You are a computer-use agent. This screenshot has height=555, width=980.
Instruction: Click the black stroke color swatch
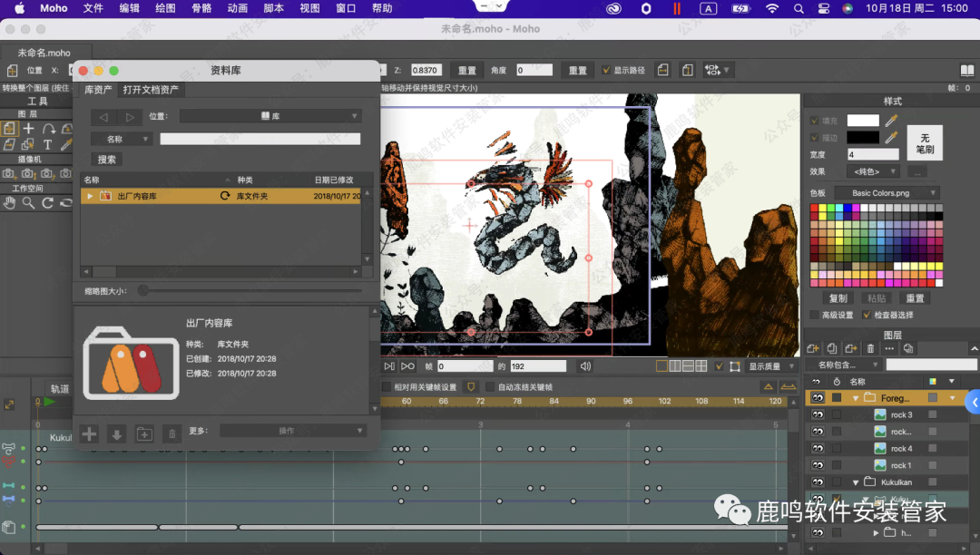(863, 137)
